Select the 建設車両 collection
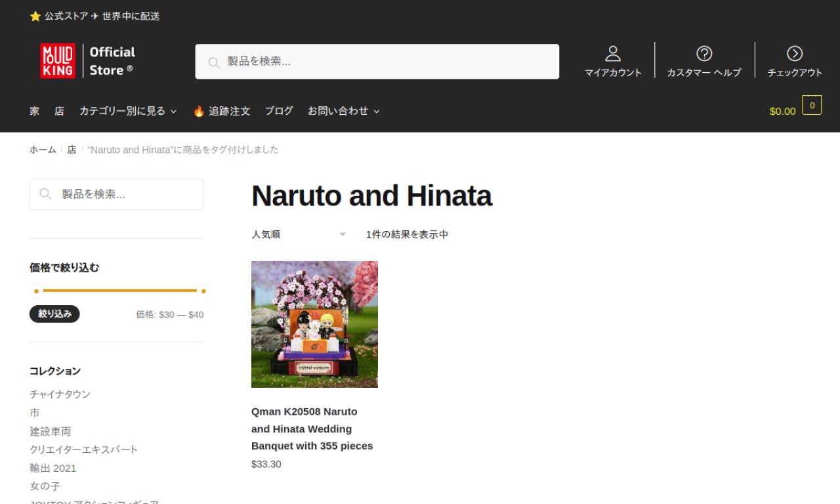 pyautogui.click(x=50, y=431)
